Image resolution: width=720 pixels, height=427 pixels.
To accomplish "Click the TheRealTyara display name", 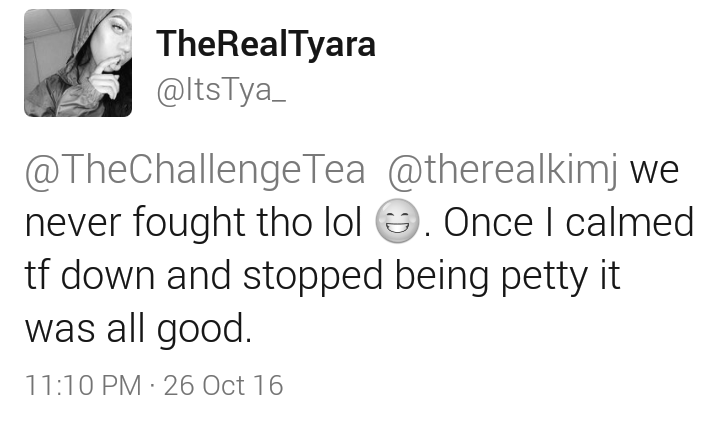I will click(266, 45).
